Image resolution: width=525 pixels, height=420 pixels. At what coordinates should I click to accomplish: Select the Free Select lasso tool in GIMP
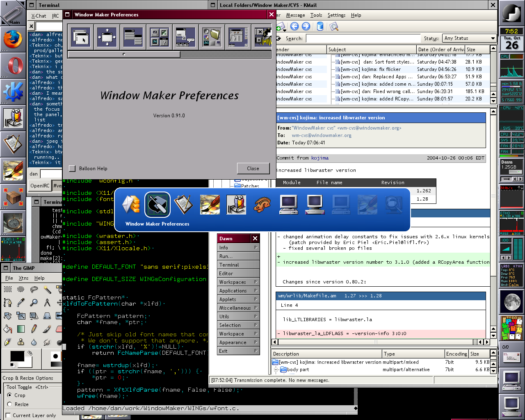[x=34, y=290]
